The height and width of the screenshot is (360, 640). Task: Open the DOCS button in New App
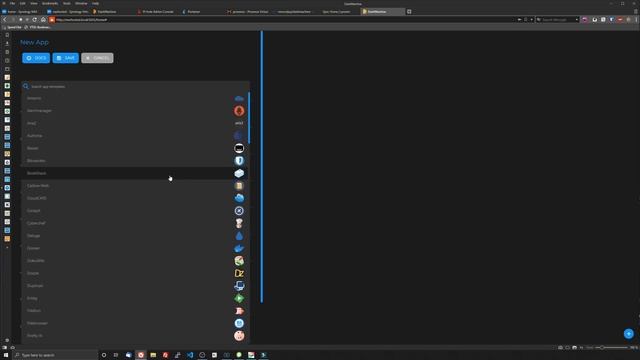point(36,58)
